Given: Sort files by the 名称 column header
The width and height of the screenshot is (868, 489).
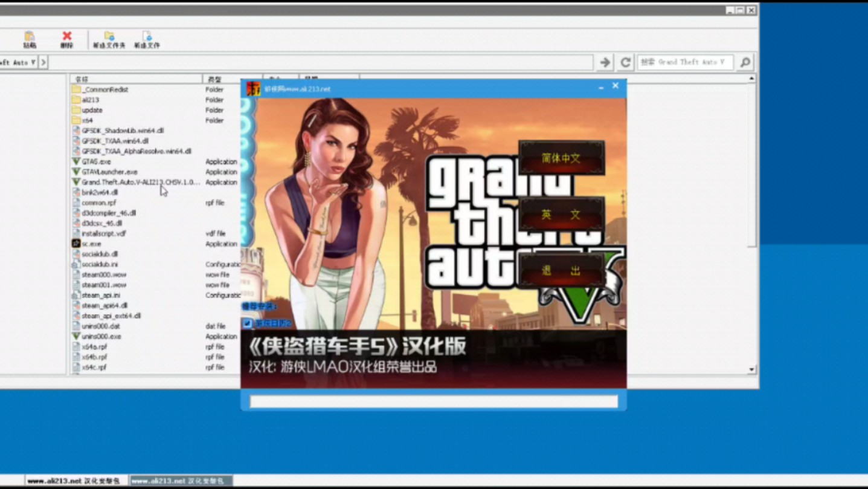Looking at the screenshot, I should pyautogui.click(x=136, y=79).
